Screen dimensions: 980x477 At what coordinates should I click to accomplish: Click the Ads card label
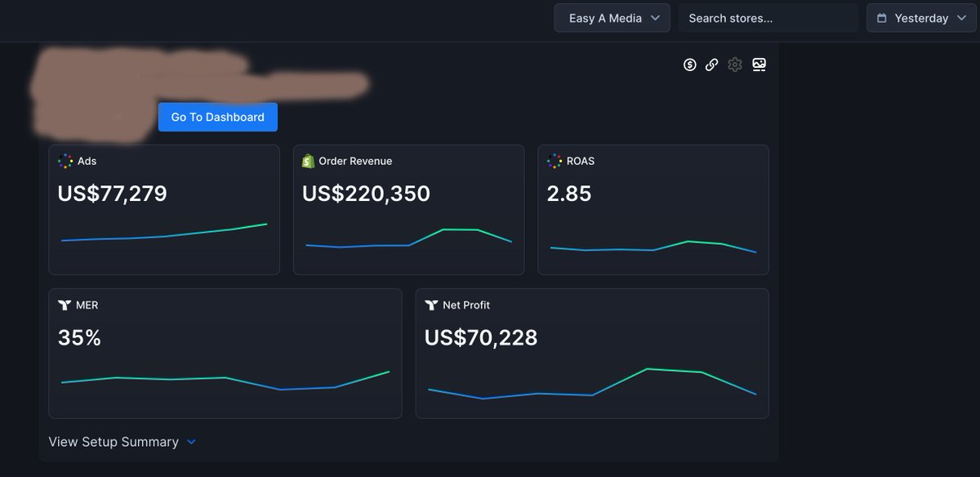point(87,161)
